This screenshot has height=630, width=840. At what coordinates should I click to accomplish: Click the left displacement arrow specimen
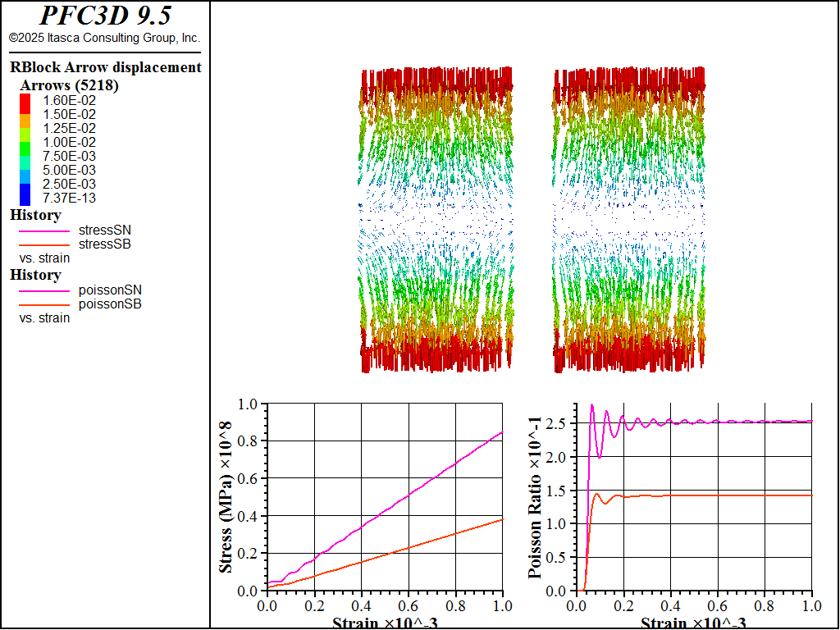436,220
